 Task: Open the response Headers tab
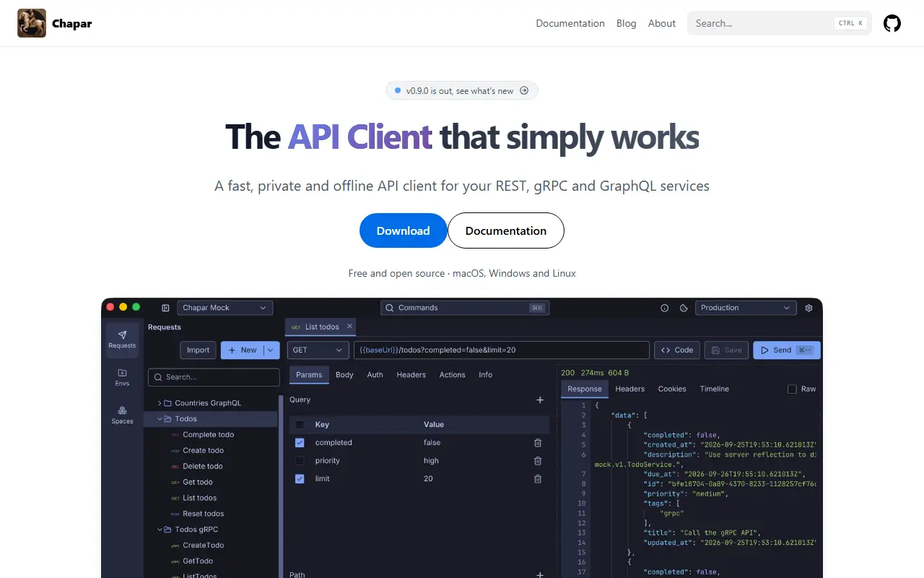coord(629,389)
